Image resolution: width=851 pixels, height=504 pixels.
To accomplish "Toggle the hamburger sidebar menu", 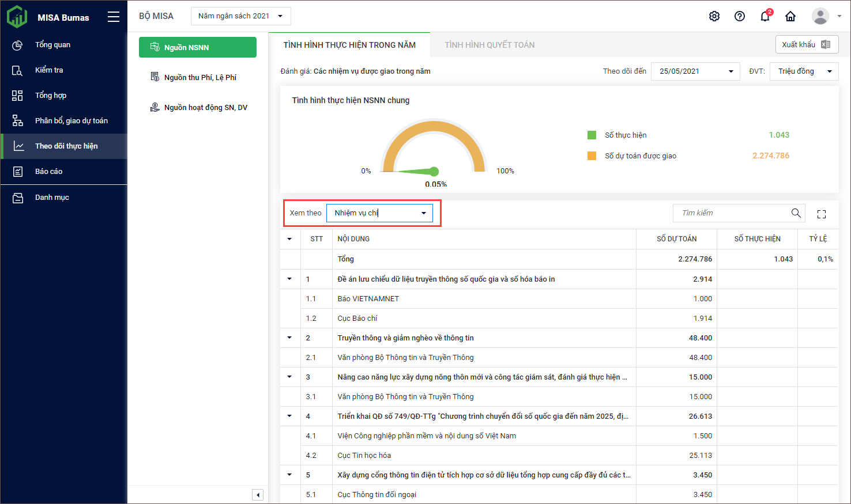I will [114, 17].
